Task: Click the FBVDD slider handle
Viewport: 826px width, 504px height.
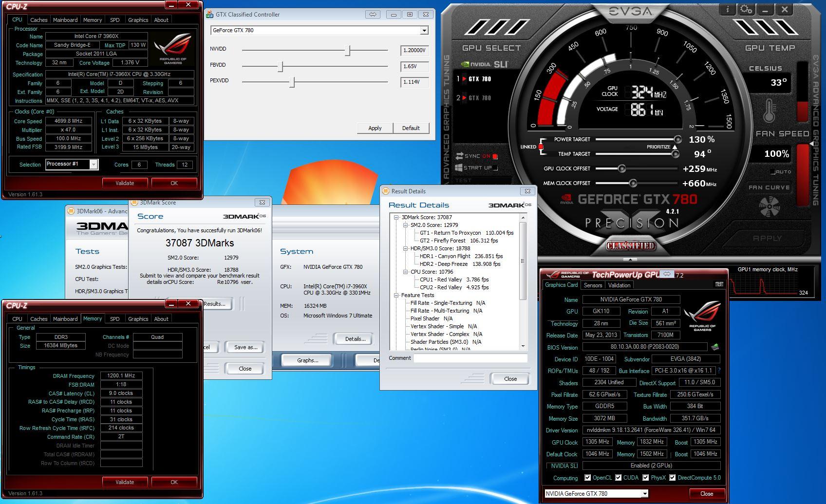Action: (x=280, y=66)
